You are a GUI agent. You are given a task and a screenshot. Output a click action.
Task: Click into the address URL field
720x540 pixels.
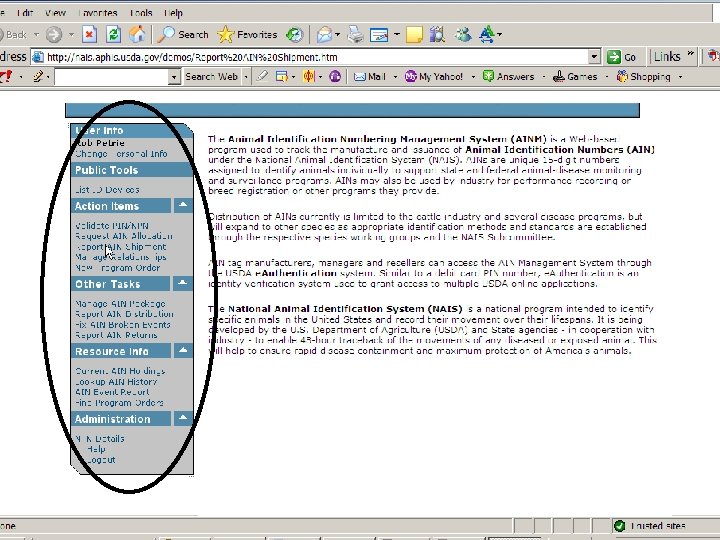point(310,57)
